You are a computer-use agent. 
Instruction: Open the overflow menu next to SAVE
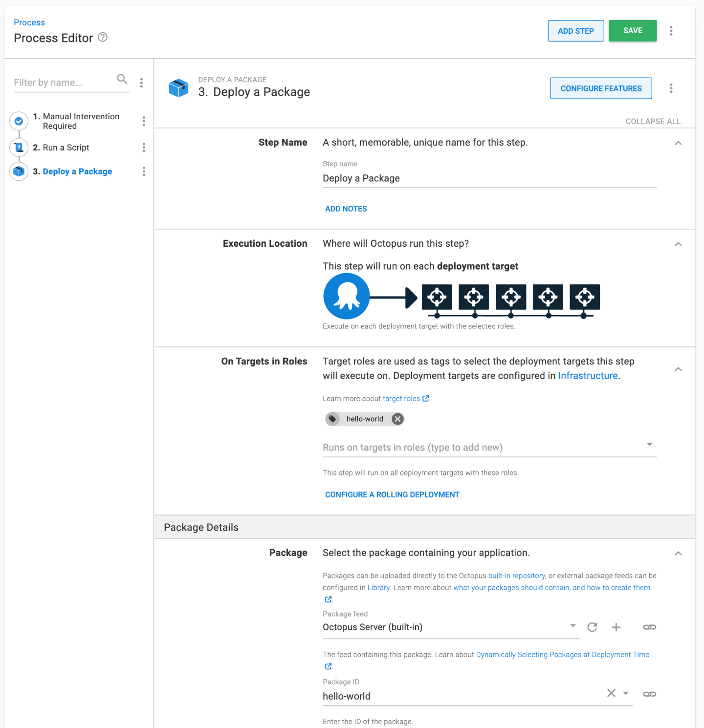coord(671,30)
